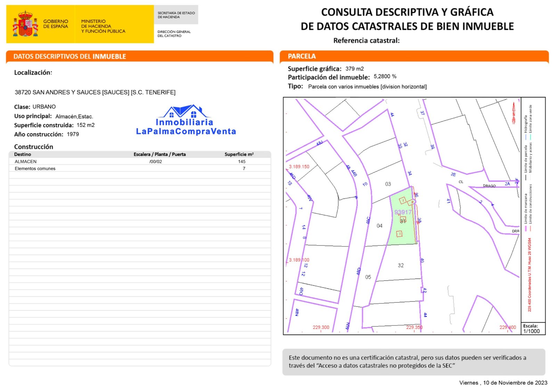Select the address '38720 SAN ANDRES Y SAUCES'
556x392 pixels.
click(58, 92)
